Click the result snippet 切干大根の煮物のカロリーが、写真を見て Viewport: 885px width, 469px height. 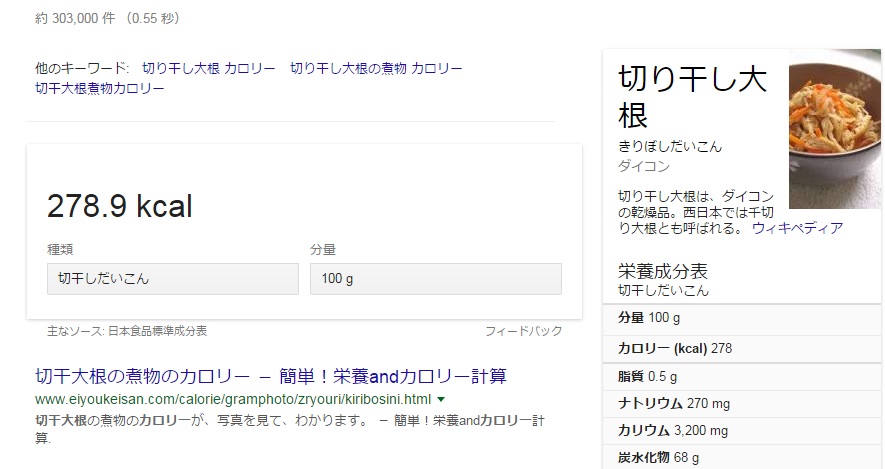(290, 429)
